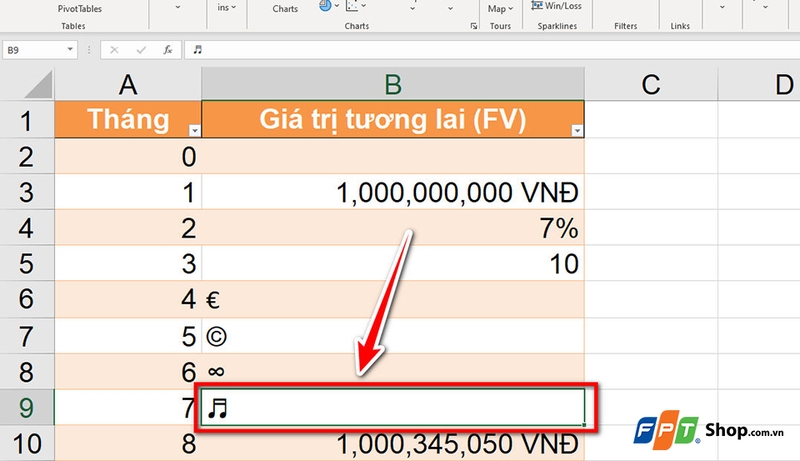Click cell A4 with value '2'

pyautogui.click(x=128, y=227)
